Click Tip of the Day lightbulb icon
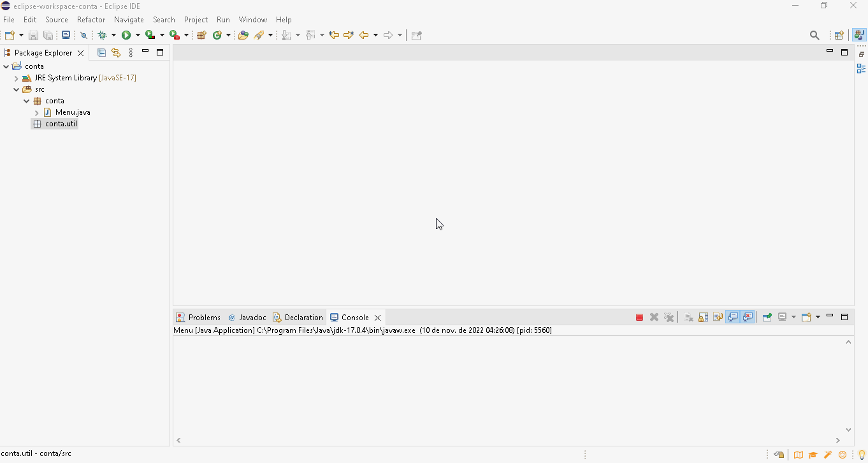 pyautogui.click(x=862, y=455)
